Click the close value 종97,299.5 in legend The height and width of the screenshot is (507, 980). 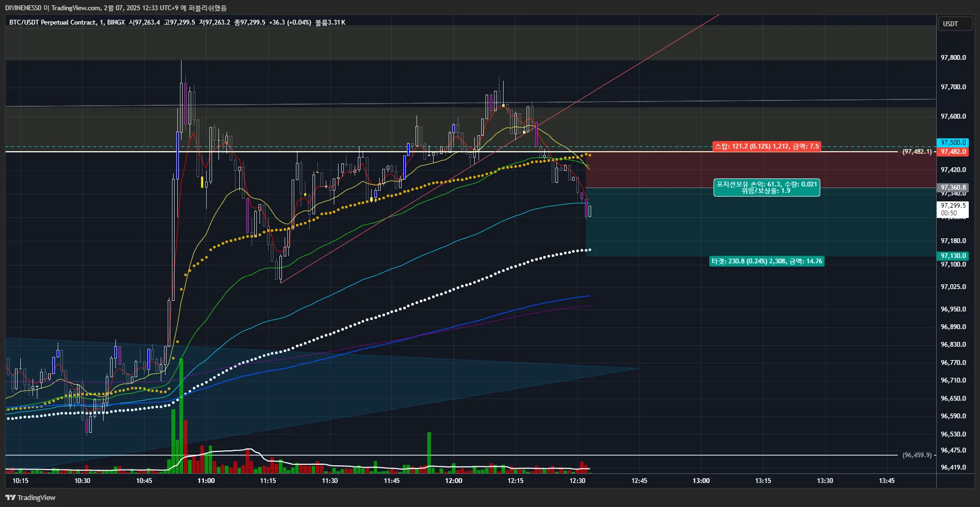coord(249,22)
